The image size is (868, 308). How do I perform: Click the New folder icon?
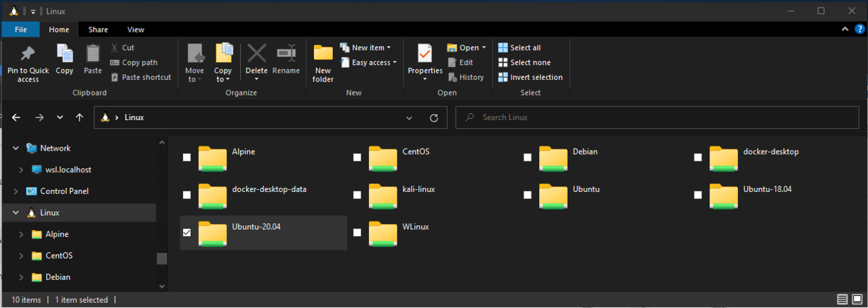tap(323, 53)
